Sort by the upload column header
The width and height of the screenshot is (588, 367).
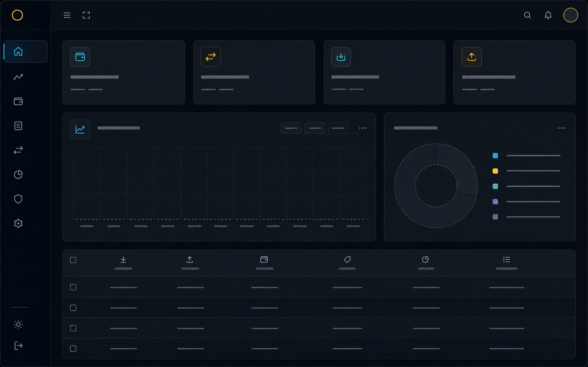point(190,263)
